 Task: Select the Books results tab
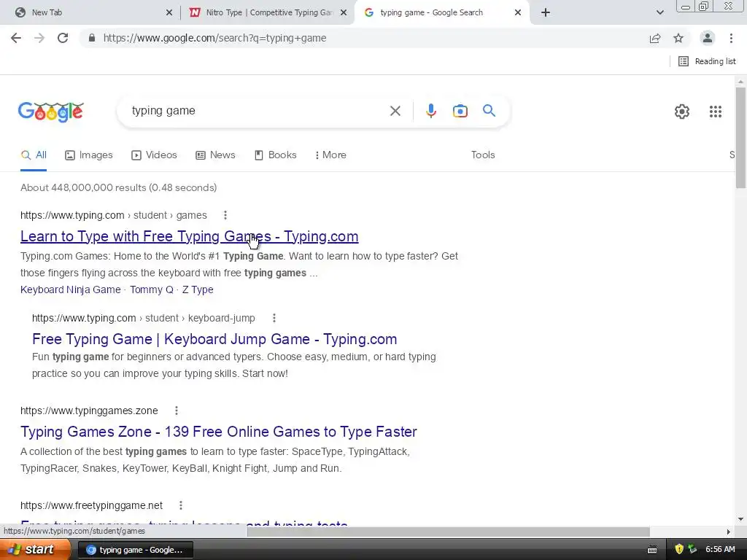tap(275, 155)
